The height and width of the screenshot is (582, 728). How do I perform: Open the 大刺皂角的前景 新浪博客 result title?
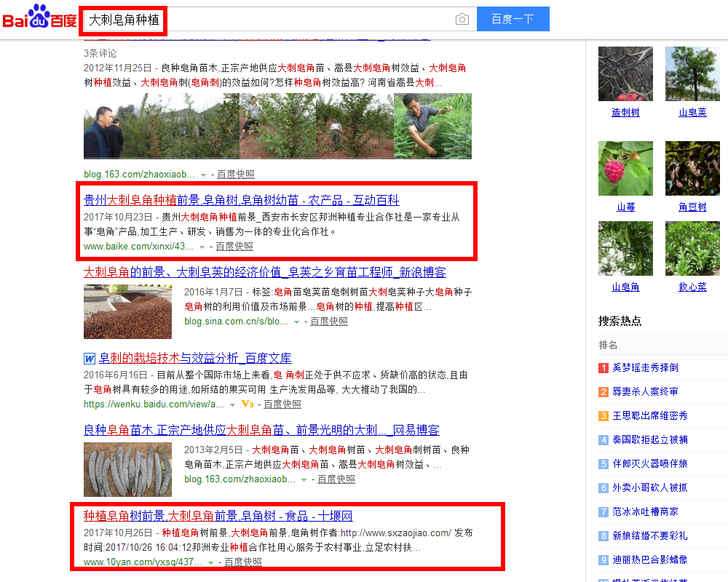point(265,272)
